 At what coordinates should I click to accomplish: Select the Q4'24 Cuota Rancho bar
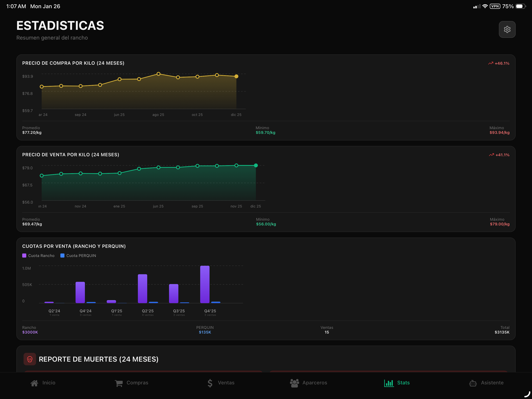coord(80,292)
